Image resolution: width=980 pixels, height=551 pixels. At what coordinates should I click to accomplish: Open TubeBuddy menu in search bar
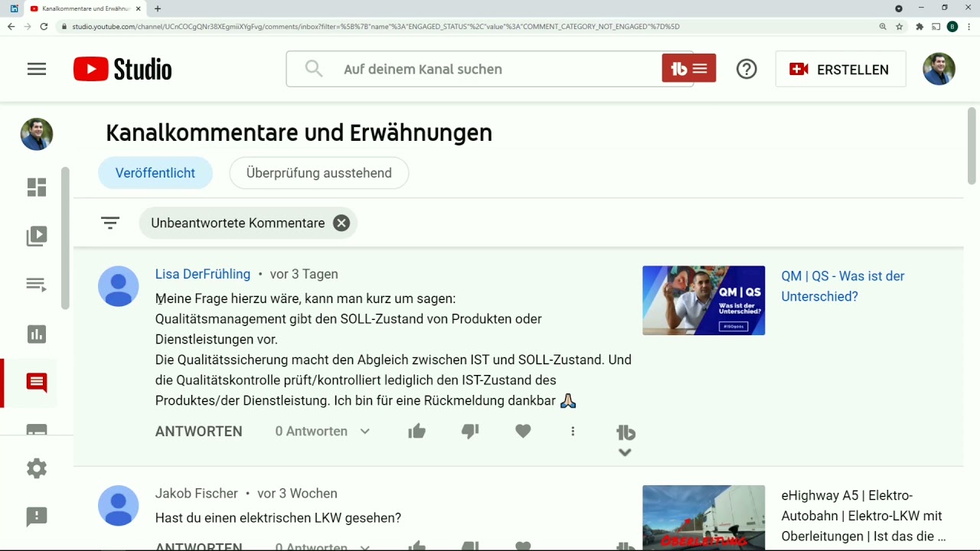(689, 68)
